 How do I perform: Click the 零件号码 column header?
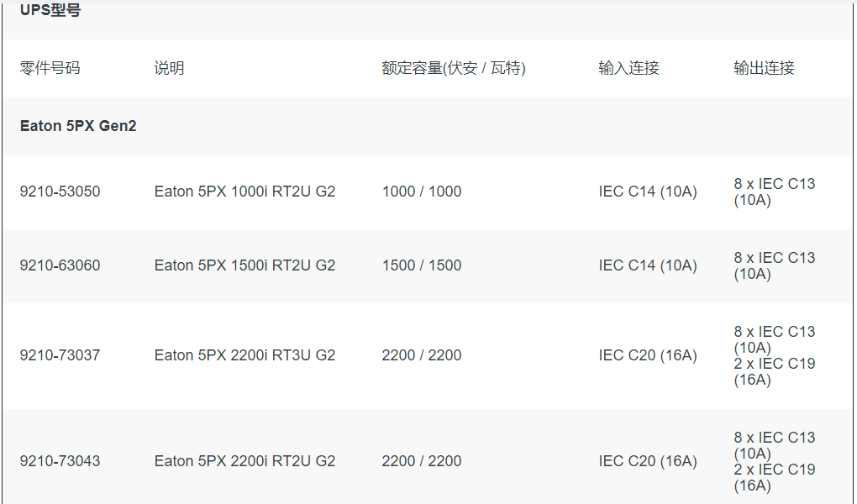pyautogui.click(x=50, y=68)
